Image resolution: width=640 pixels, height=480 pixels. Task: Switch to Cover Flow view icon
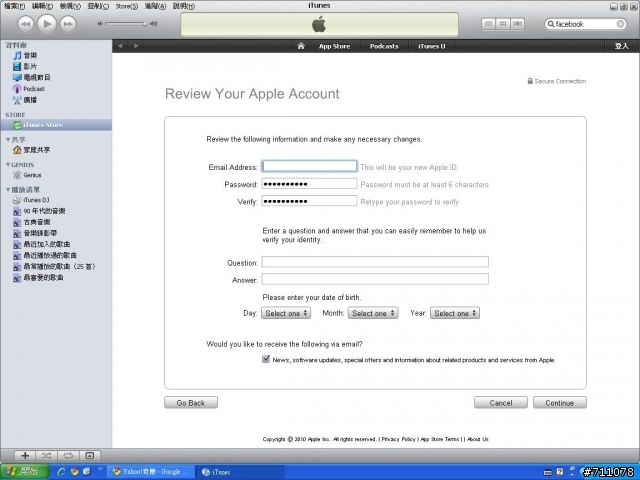(518, 24)
